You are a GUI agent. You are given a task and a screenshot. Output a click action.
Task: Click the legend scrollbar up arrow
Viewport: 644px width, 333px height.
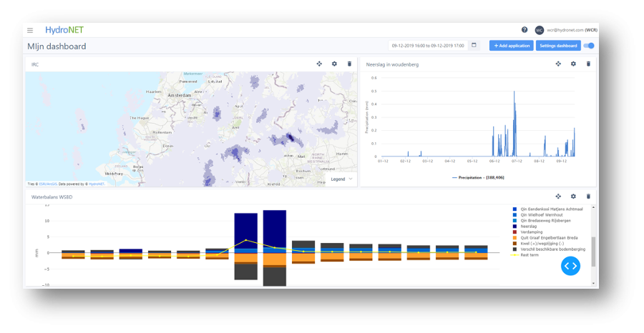coord(593,207)
